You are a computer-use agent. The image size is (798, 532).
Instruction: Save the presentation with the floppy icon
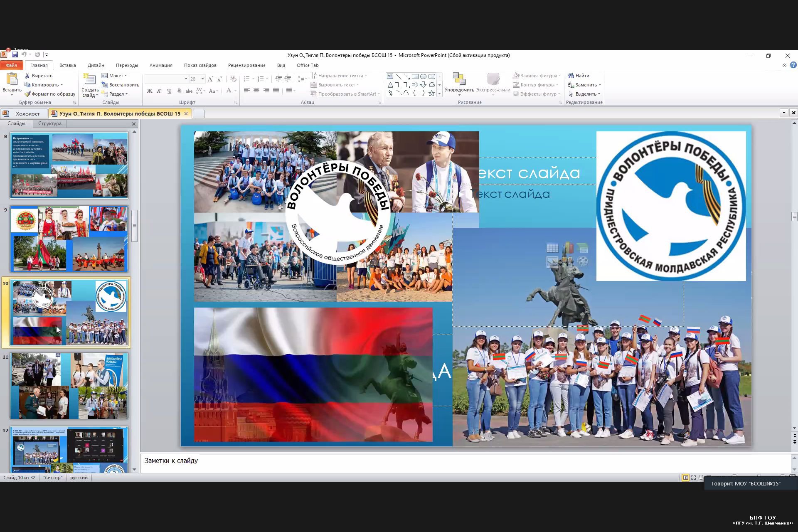click(x=15, y=55)
